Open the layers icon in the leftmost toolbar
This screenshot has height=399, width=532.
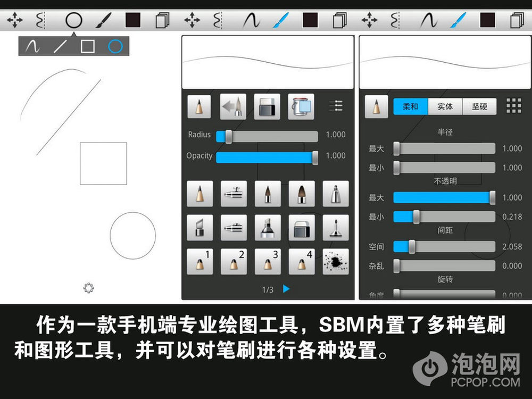(162, 21)
